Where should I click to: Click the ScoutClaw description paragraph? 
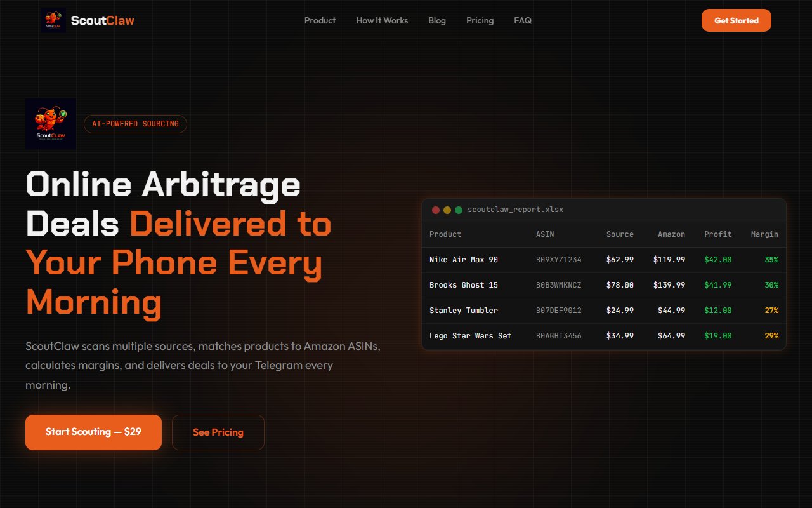click(x=203, y=366)
